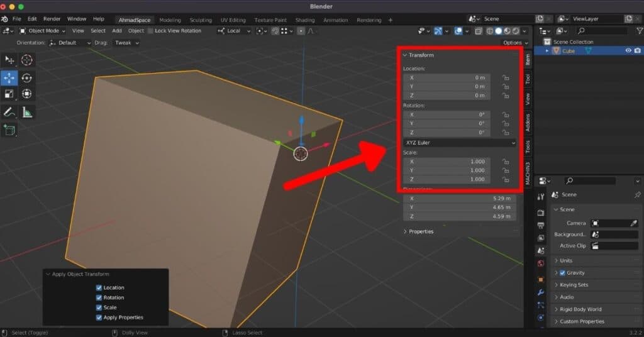Click the Options button in the viewport header

coord(514,43)
